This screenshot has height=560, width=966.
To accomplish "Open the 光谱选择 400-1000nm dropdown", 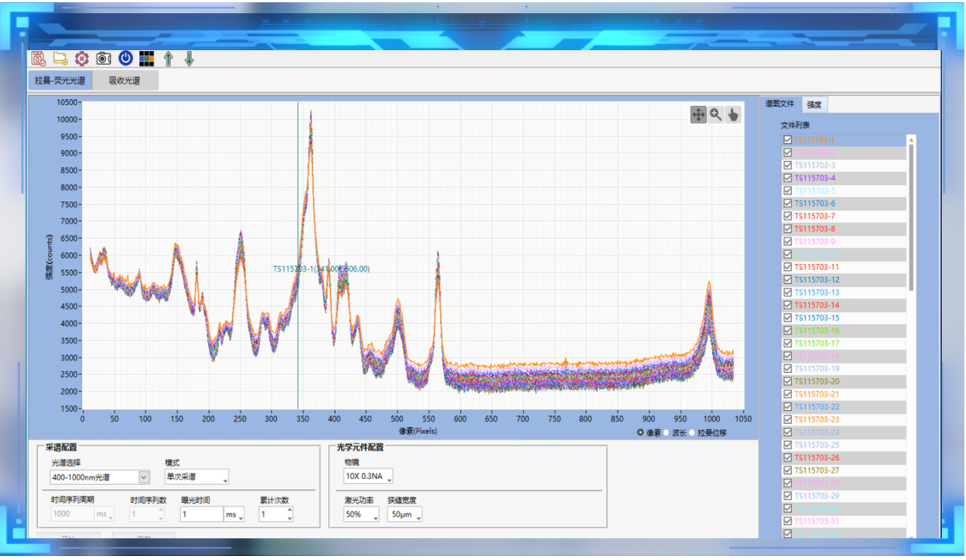I will coord(144,477).
